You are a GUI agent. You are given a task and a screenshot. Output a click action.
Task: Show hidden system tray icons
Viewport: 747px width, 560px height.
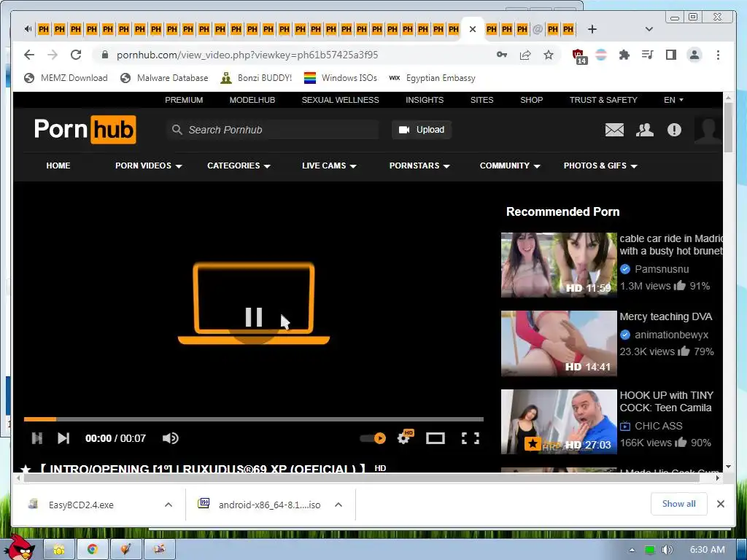[632, 550]
